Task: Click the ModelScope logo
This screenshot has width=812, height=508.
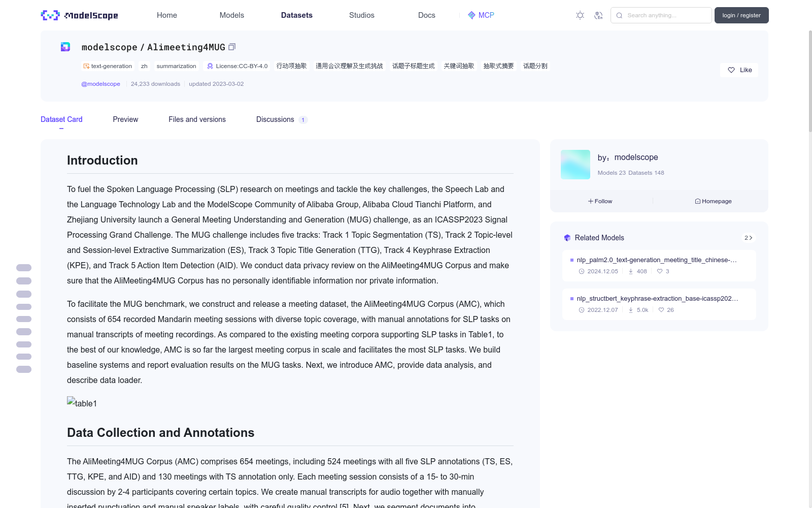Action: (79, 15)
